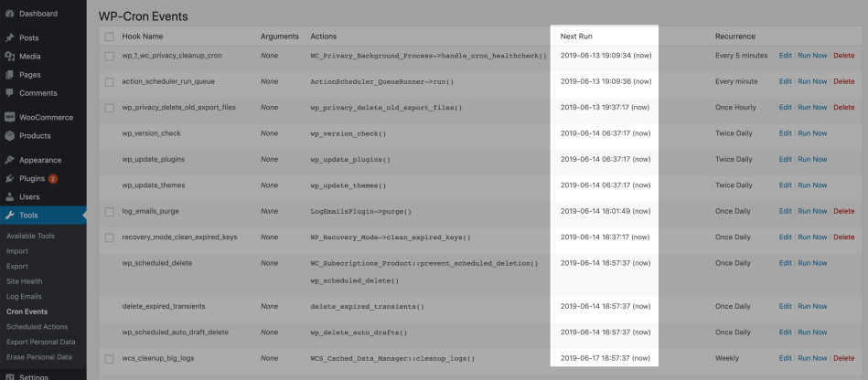Viewport: 868px width, 380px height.
Task: Click the Hook Name column header
Action: [x=143, y=37]
